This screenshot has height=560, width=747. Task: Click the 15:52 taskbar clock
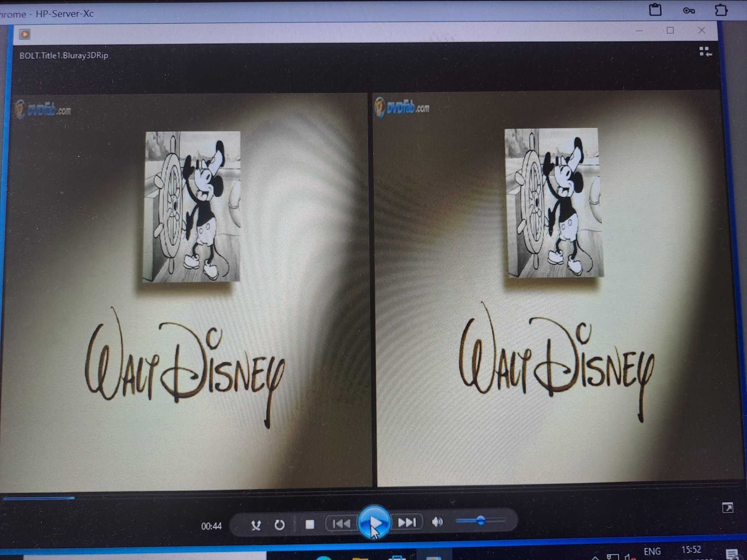click(691, 549)
